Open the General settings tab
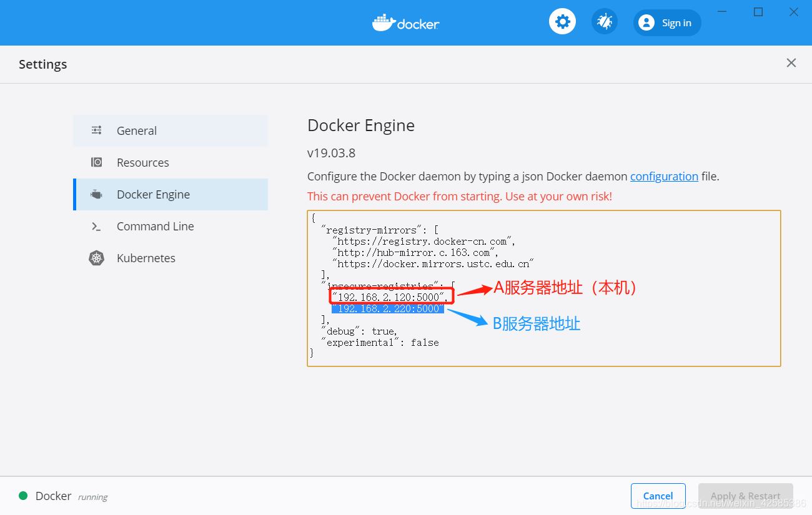Screen dimensions: 812x515 tap(171, 130)
